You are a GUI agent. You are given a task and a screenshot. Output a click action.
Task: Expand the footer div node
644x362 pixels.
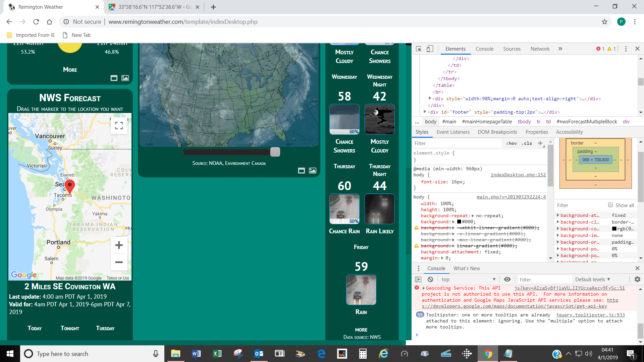(x=425, y=112)
